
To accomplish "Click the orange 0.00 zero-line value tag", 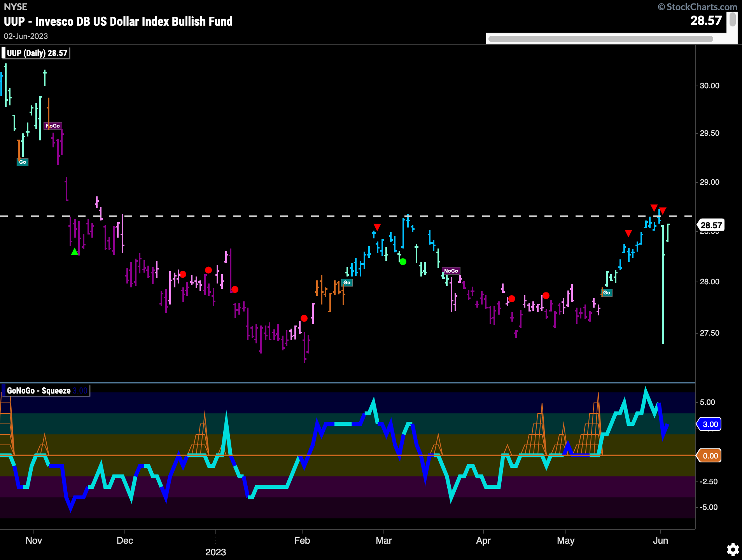I will click(x=709, y=456).
